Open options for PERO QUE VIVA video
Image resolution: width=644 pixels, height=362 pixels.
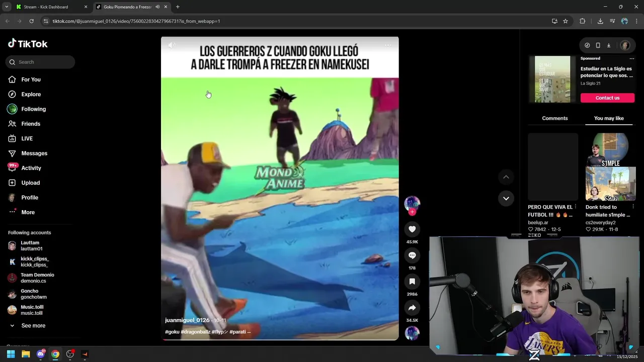[x=576, y=207]
